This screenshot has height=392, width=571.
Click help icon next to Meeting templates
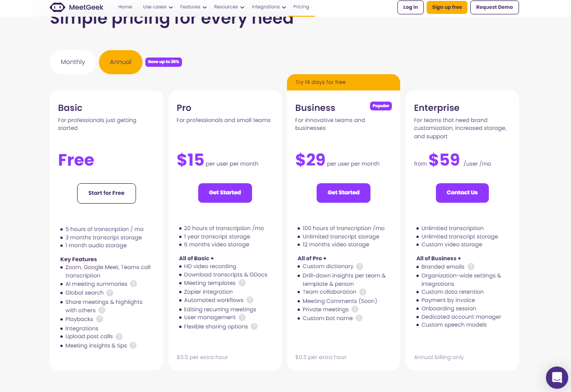242,283
